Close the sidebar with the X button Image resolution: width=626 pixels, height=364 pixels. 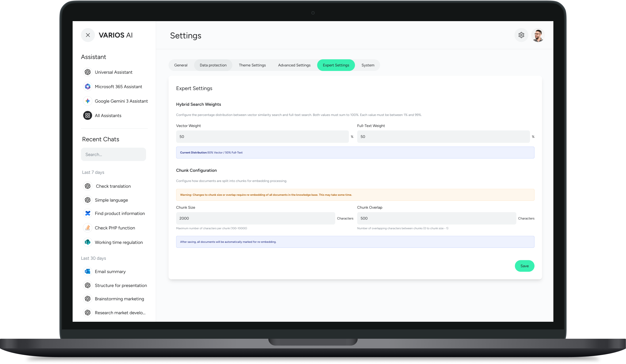click(88, 35)
